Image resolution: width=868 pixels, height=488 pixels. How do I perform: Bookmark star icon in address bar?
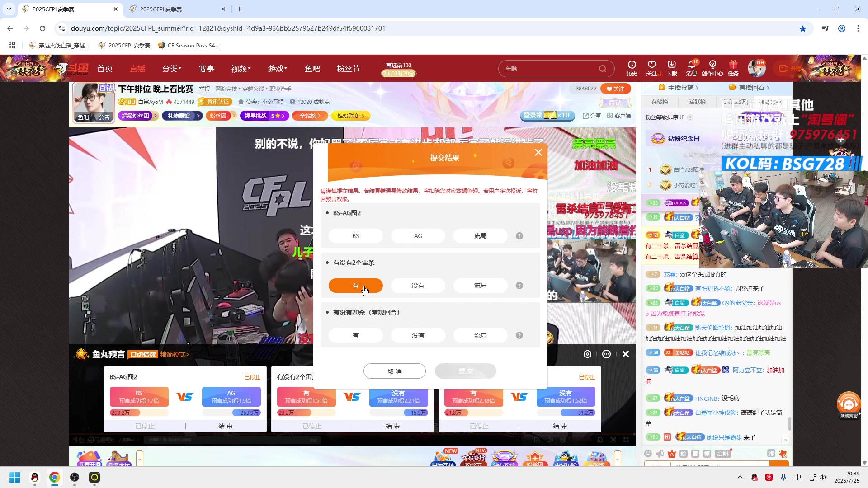(803, 28)
